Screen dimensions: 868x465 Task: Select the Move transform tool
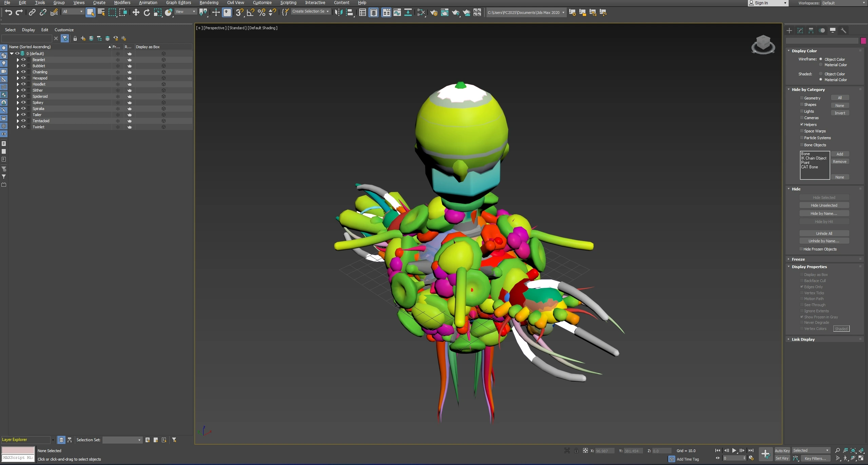pos(136,13)
